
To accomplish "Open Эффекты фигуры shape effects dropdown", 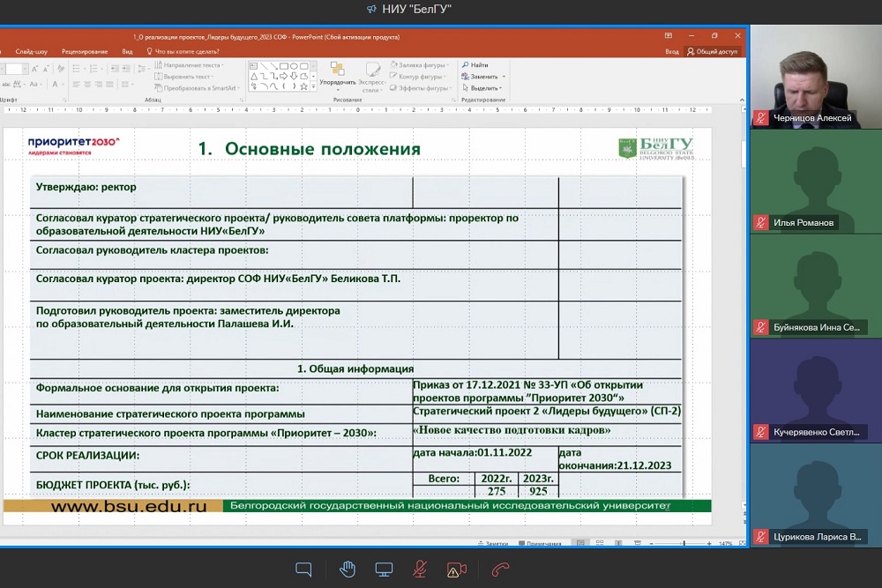I will tap(422, 88).
